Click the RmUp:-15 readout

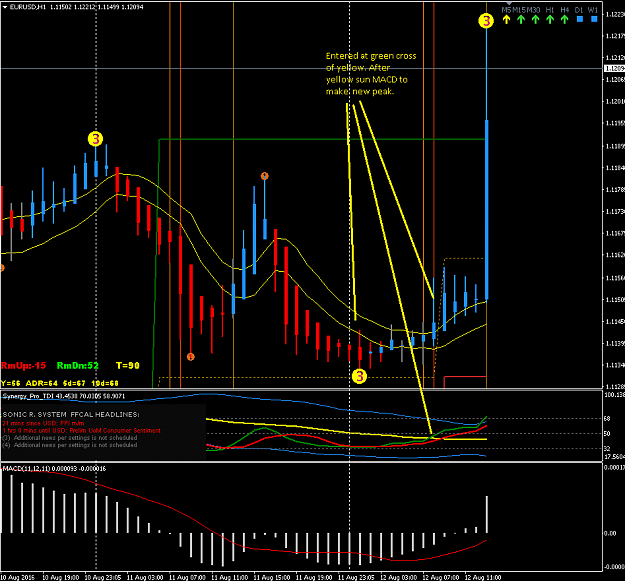pyautogui.click(x=24, y=365)
